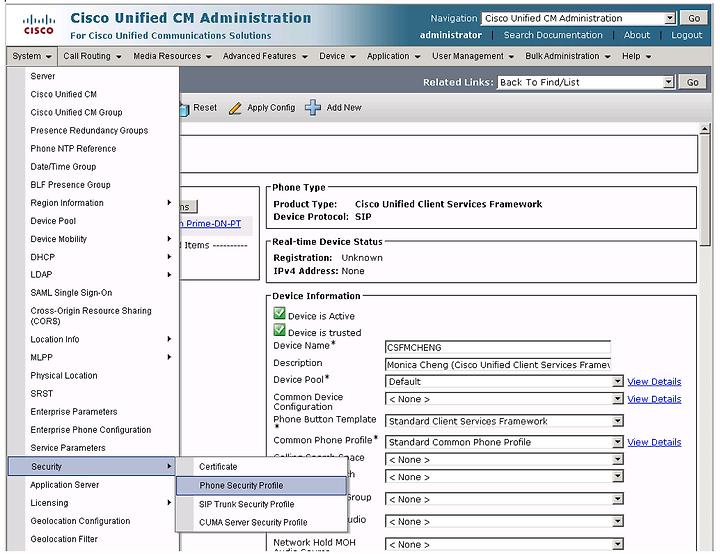Open the System menu
Screen dimensions: 720x554
click(x=32, y=56)
